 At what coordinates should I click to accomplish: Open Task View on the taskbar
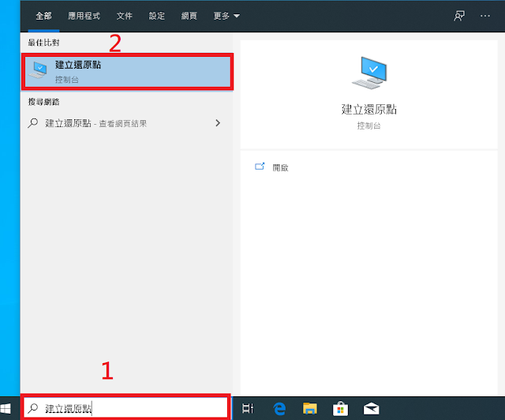click(x=248, y=408)
